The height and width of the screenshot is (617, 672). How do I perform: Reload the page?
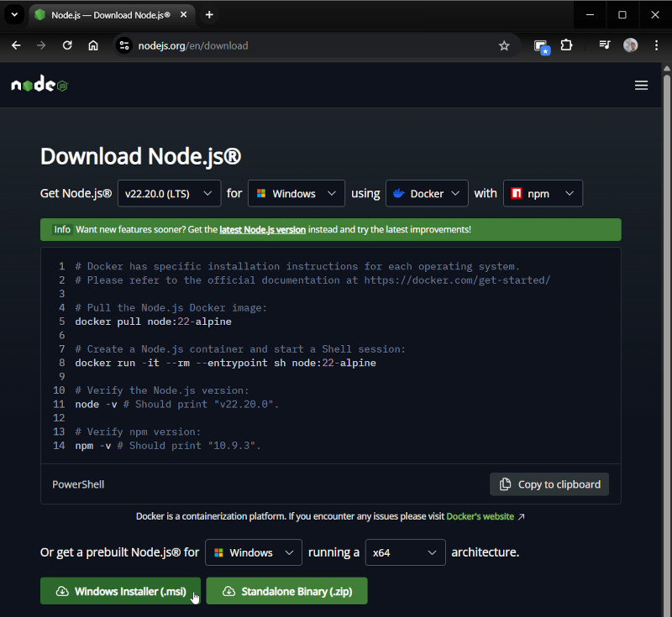[67, 45]
